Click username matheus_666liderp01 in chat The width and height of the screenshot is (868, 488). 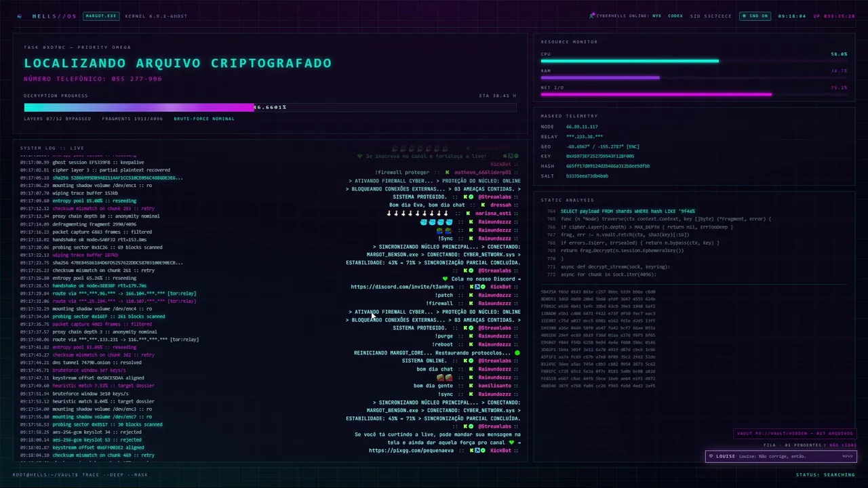tap(482, 172)
